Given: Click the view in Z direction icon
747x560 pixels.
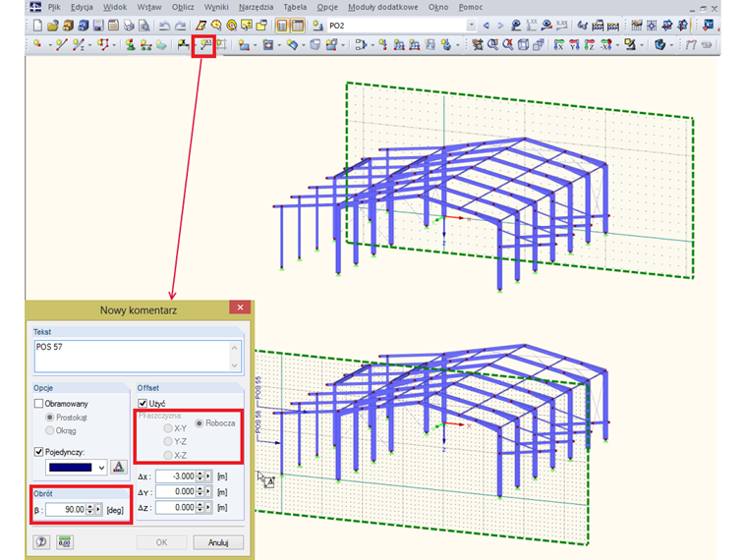Looking at the screenshot, I should coord(590,45).
